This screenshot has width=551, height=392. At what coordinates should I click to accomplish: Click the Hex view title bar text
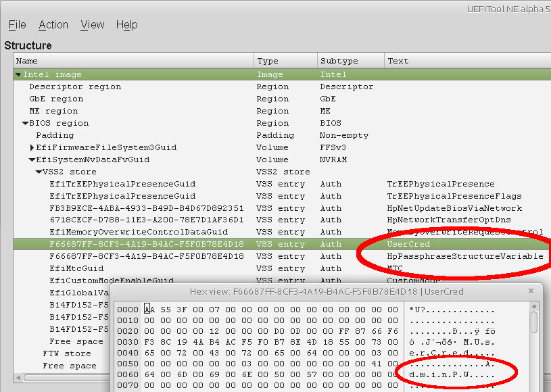click(327, 291)
